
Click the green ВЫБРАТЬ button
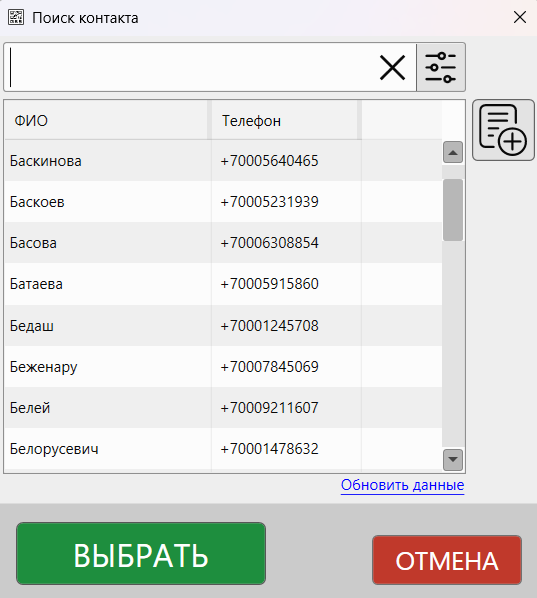point(141,554)
